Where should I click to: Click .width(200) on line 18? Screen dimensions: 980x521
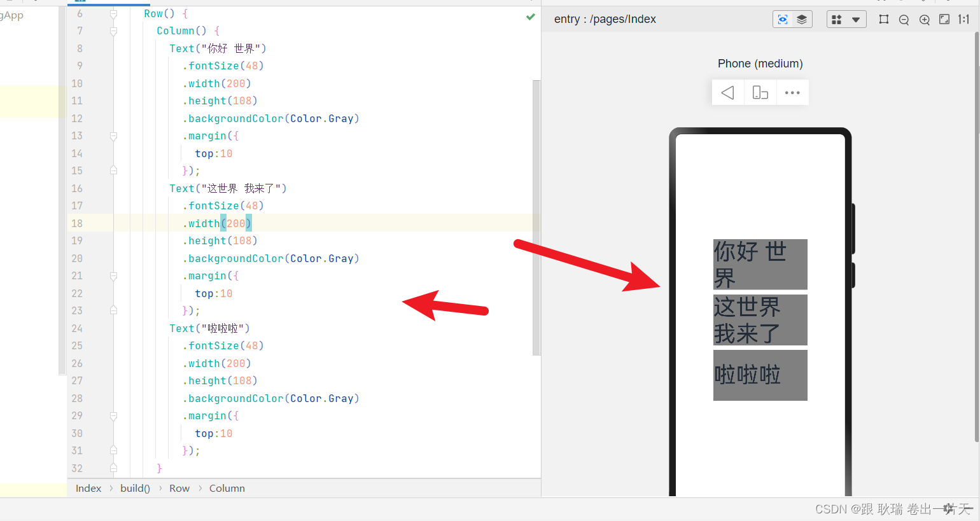tap(216, 223)
